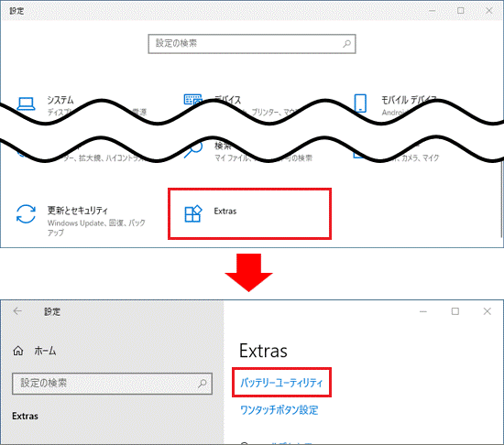This screenshot has width=504, height=445.
Task: Close the upper settings window
Action: [489, 11]
